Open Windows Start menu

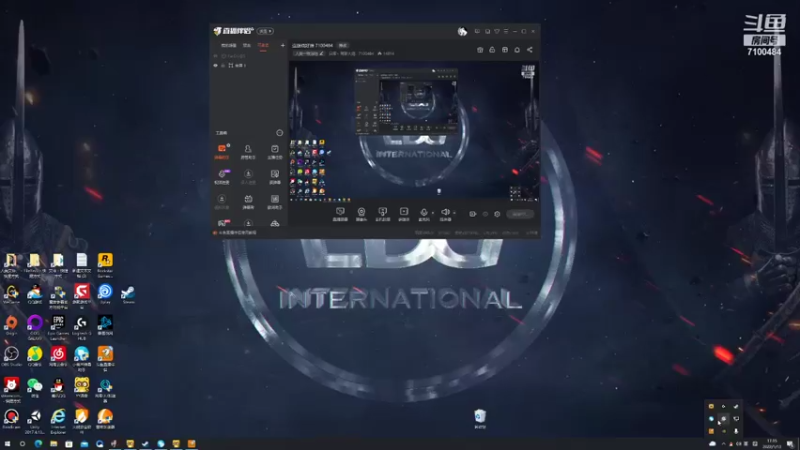7,444
